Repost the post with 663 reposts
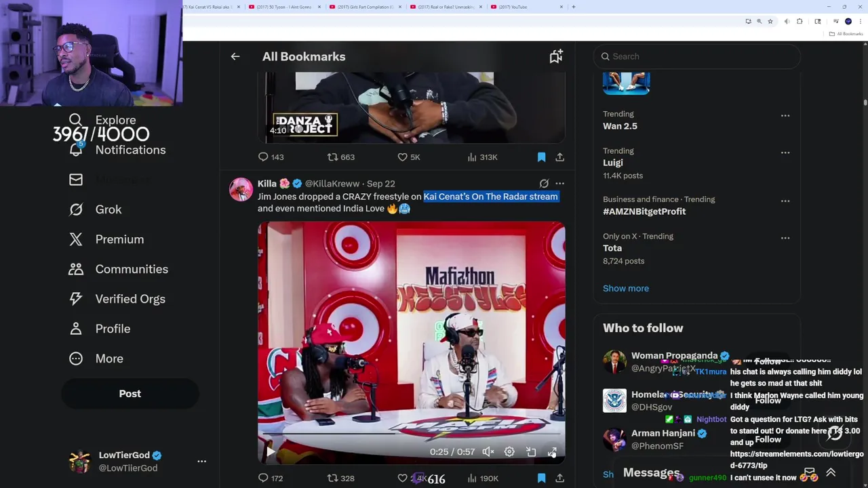Image resolution: width=868 pixels, height=488 pixels. point(332,157)
